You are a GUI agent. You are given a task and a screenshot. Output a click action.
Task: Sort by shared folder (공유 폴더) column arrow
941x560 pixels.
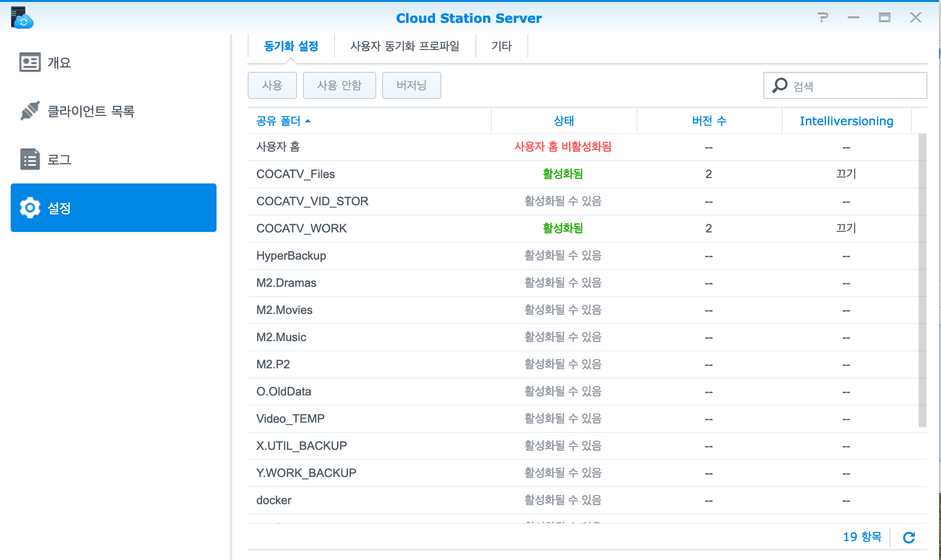(x=308, y=121)
